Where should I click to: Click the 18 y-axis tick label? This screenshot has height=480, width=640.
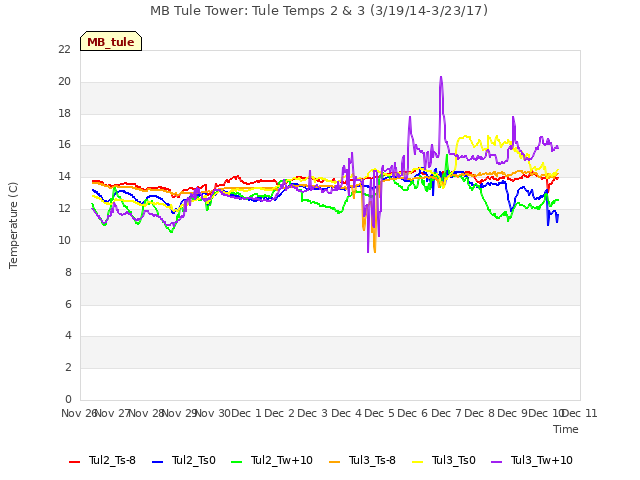click(64, 113)
